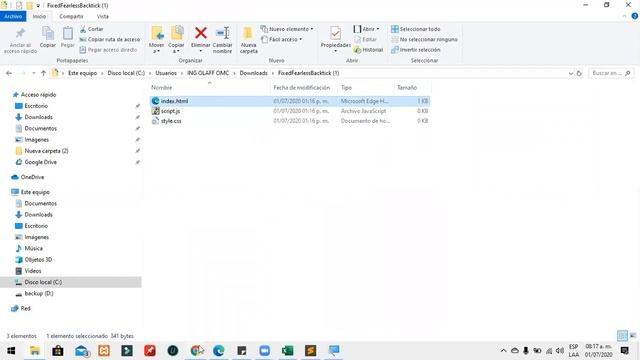640x360 pixels.
Task: Click Seleccionar todo
Action: pos(416,29)
